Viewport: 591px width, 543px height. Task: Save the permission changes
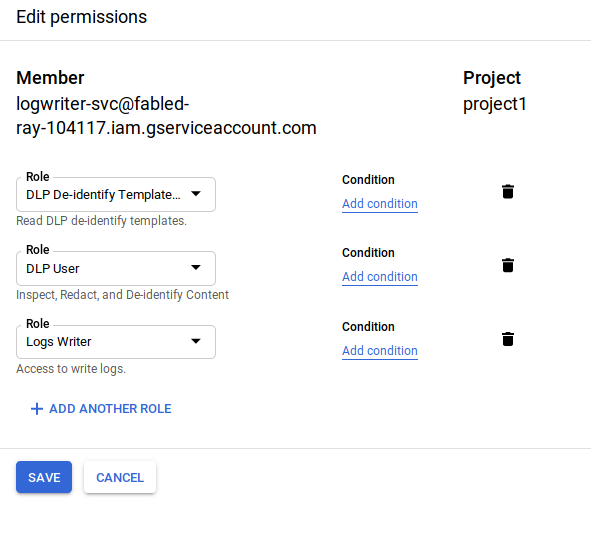click(44, 477)
